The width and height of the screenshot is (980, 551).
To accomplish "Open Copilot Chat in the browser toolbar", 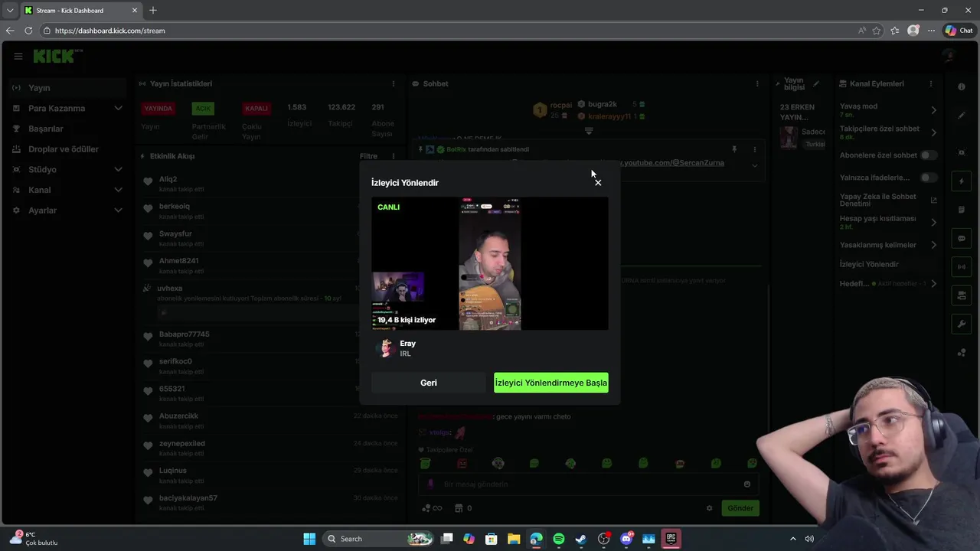I will coord(959,31).
